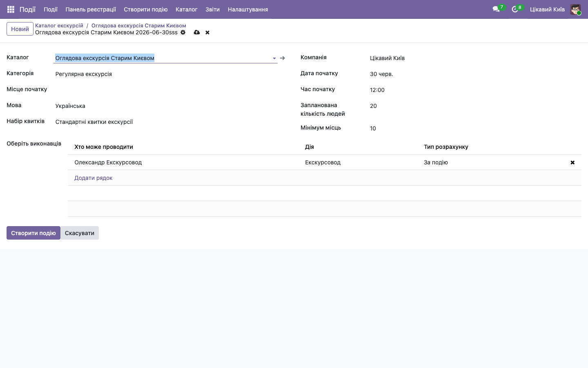Open the conversations messages icon
Viewport: 588px width, 368px height.
[496, 9]
